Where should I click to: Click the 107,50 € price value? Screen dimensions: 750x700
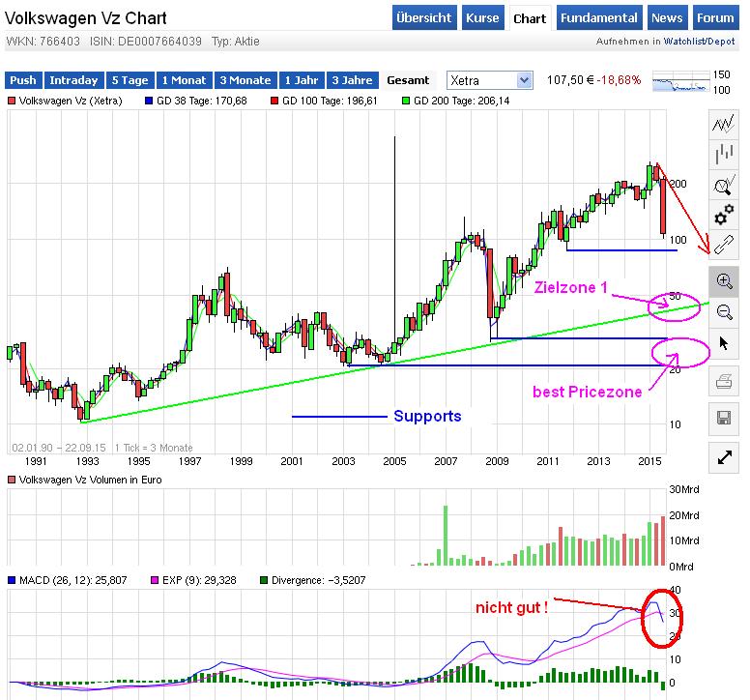click(570, 80)
